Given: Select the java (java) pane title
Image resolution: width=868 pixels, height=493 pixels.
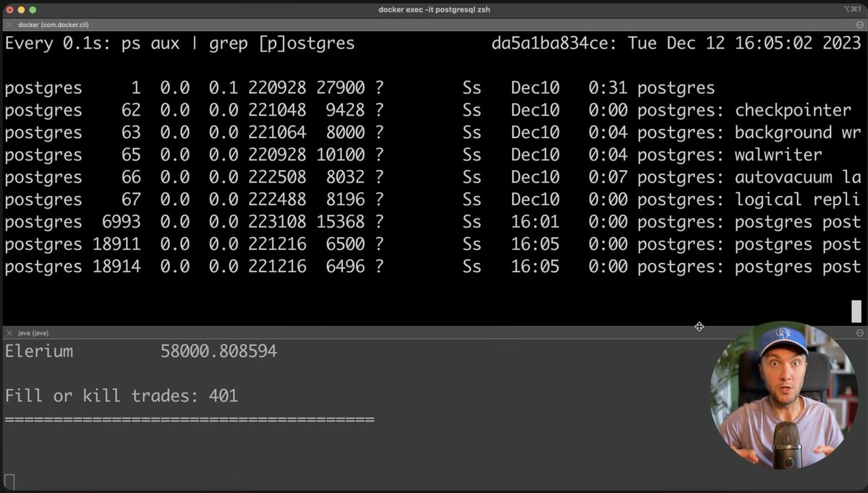Looking at the screenshot, I should coord(33,333).
